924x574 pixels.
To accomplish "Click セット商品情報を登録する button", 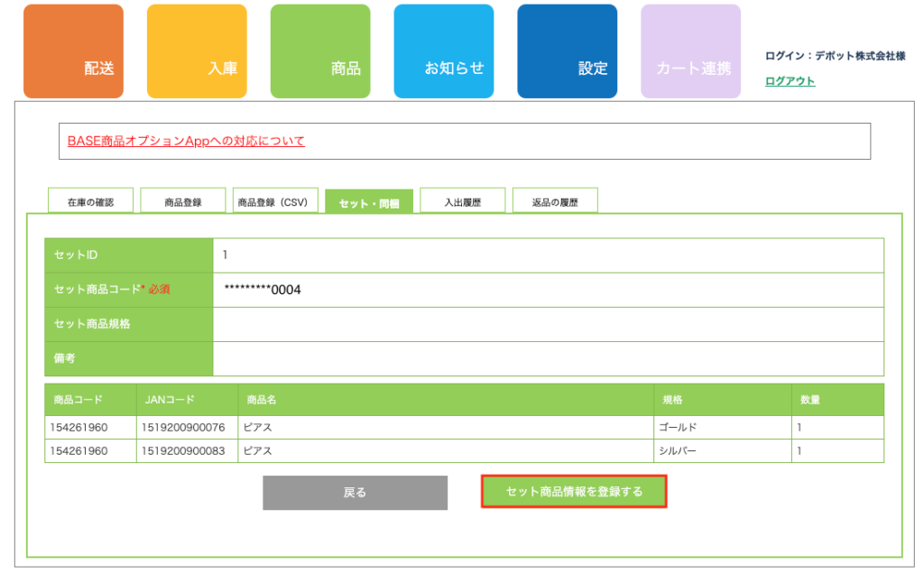I will click(574, 492).
